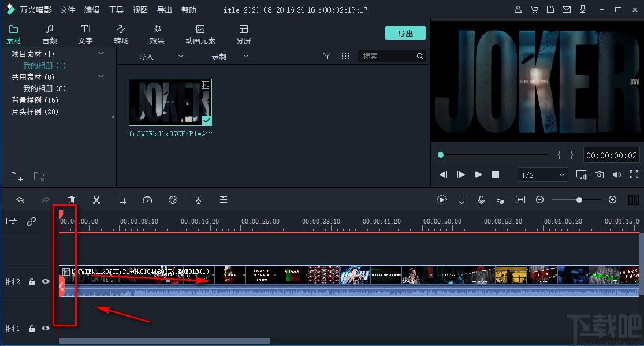Select the crop tool in the timeline toolbar
The image size is (644, 346).
click(x=122, y=200)
